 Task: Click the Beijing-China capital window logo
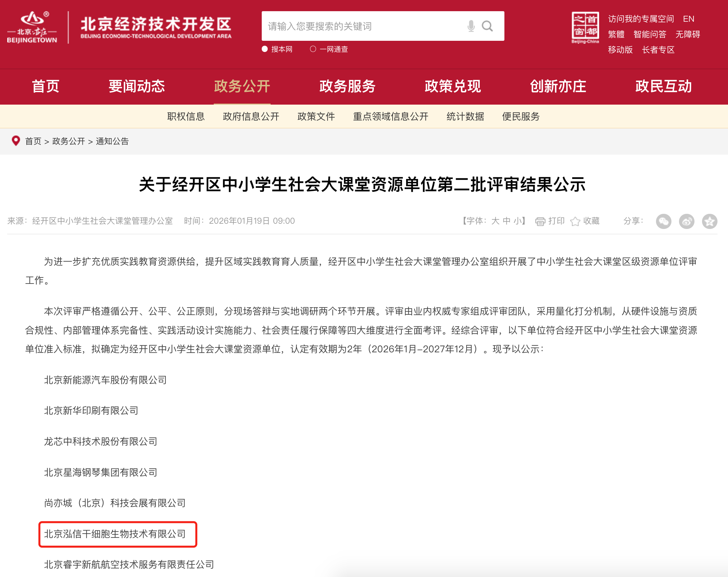coord(585,28)
